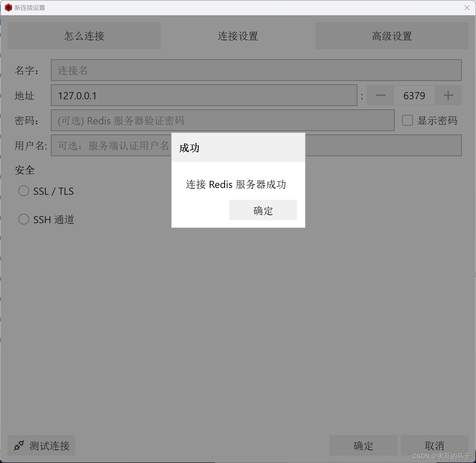Click the 取消 button
The image size is (476, 463).
click(435, 445)
